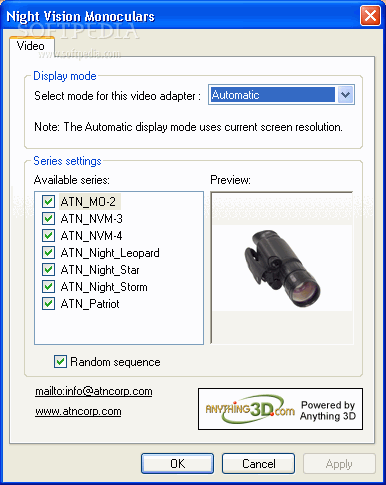Click the Anything3D.com powered-by banner
386x485 pixels.
pyautogui.click(x=280, y=409)
